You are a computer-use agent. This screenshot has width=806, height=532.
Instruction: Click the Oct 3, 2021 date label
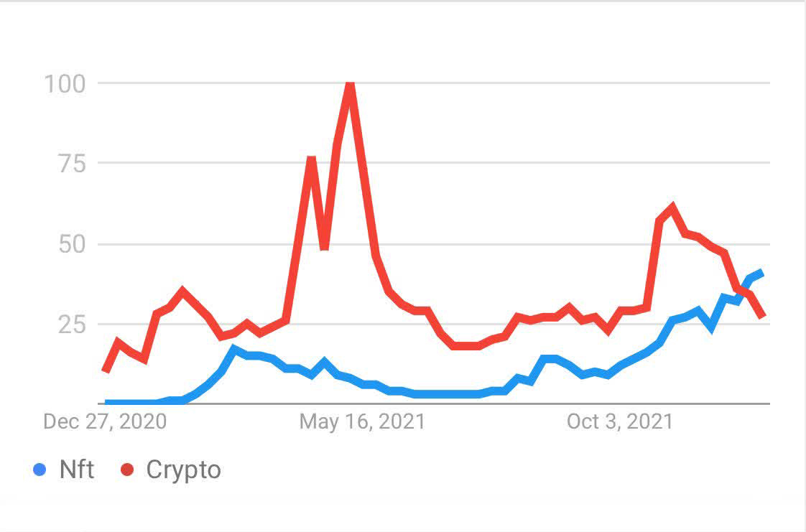(x=619, y=421)
